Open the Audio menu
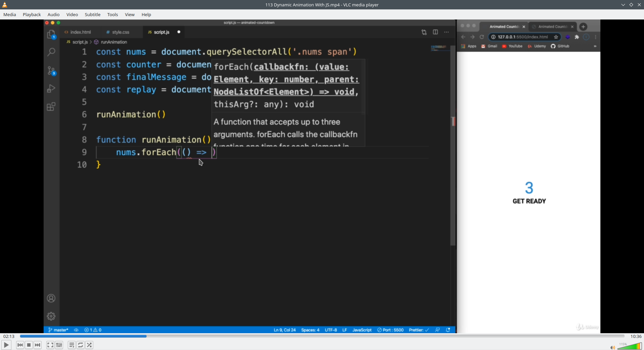The height and width of the screenshot is (350, 644). [54, 14]
